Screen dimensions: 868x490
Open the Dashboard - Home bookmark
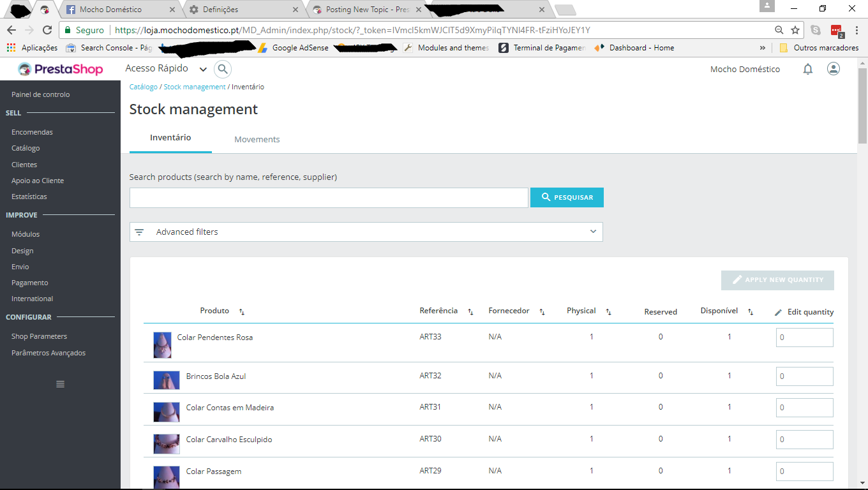(634, 48)
